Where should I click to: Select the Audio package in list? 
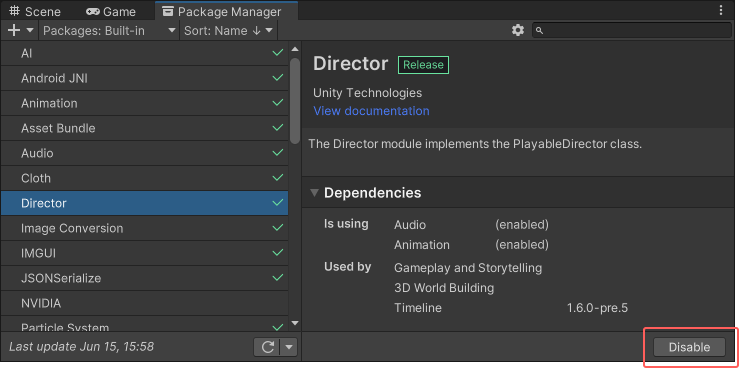coord(144,153)
